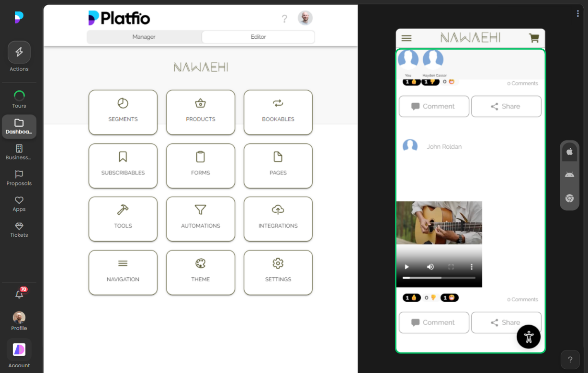The width and height of the screenshot is (588, 373).
Task: Open the top-right vertical dots menu
Action: (577, 13)
